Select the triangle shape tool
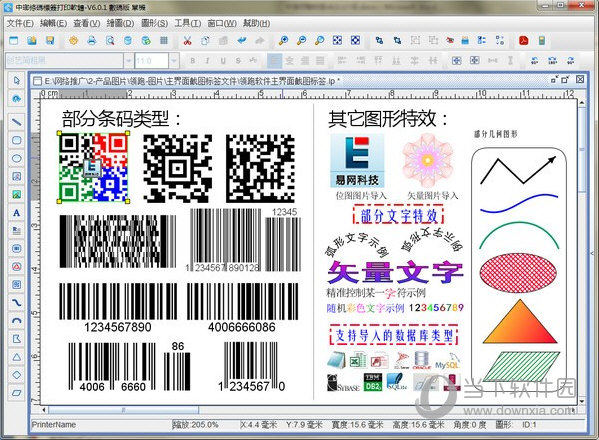599x440 pixels. click(x=16, y=357)
